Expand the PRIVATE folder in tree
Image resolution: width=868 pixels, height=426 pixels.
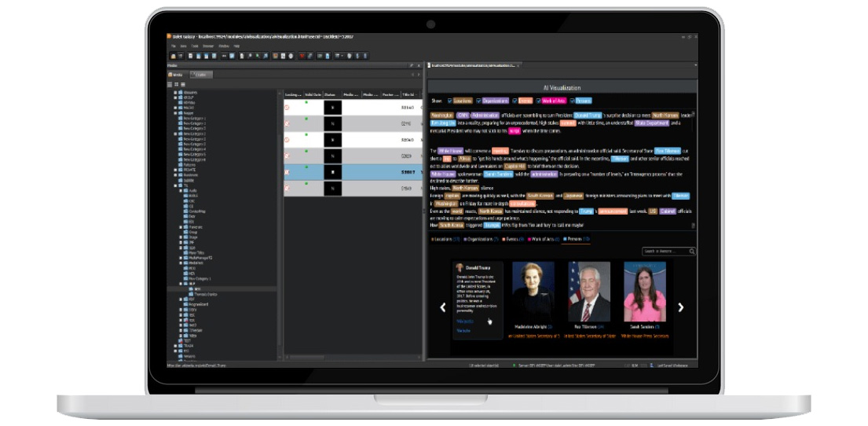(x=175, y=170)
